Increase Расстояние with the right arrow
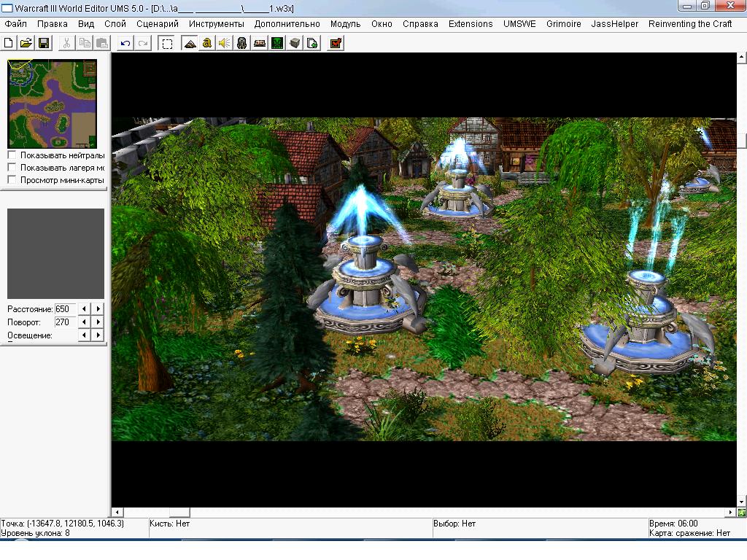 98,308
